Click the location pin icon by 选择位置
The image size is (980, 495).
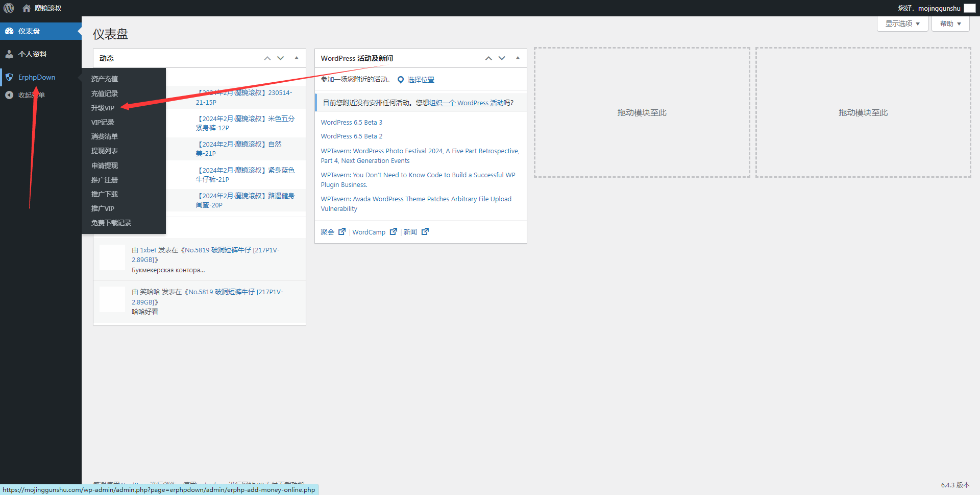[x=401, y=80]
